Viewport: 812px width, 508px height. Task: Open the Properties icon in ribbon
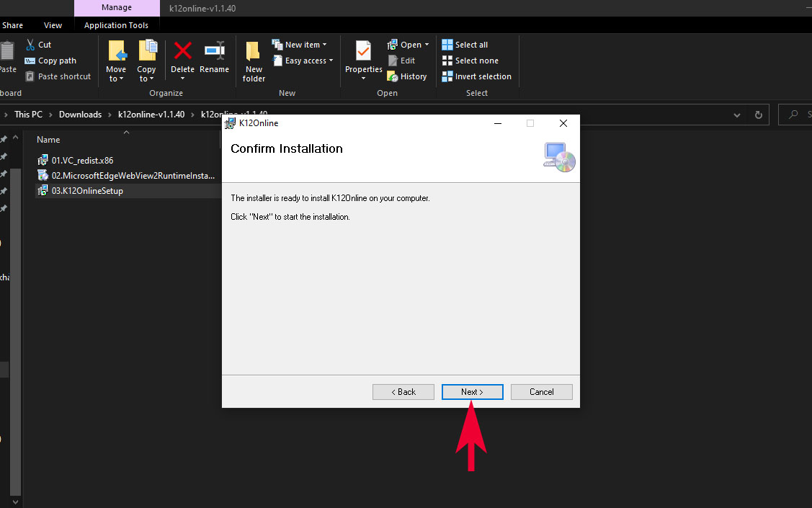point(363,52)
